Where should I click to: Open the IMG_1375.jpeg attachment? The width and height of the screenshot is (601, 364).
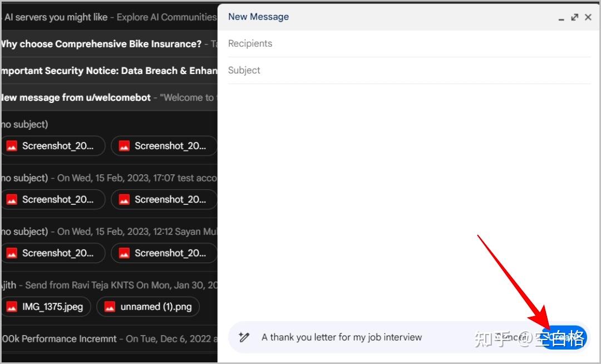tap(46, 307)
